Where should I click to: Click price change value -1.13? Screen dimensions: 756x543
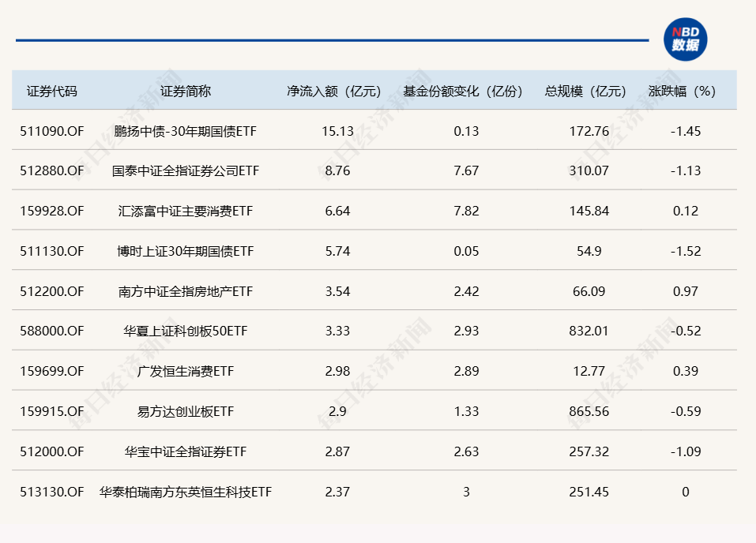pos(686,170)
